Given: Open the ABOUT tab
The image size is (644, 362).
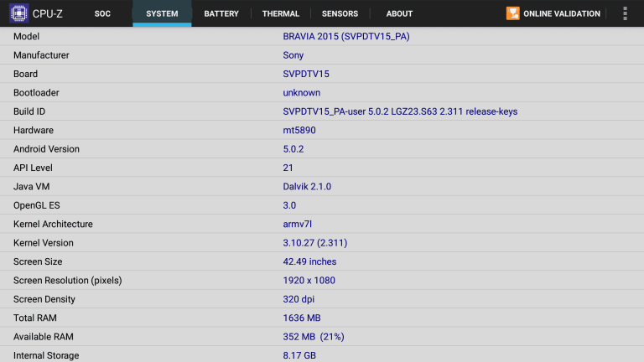Looking at the screenshot, I should coord(399,13).
